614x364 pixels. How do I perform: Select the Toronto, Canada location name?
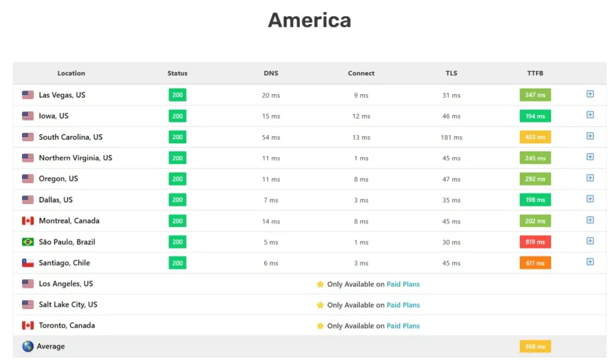pos(67,325)
